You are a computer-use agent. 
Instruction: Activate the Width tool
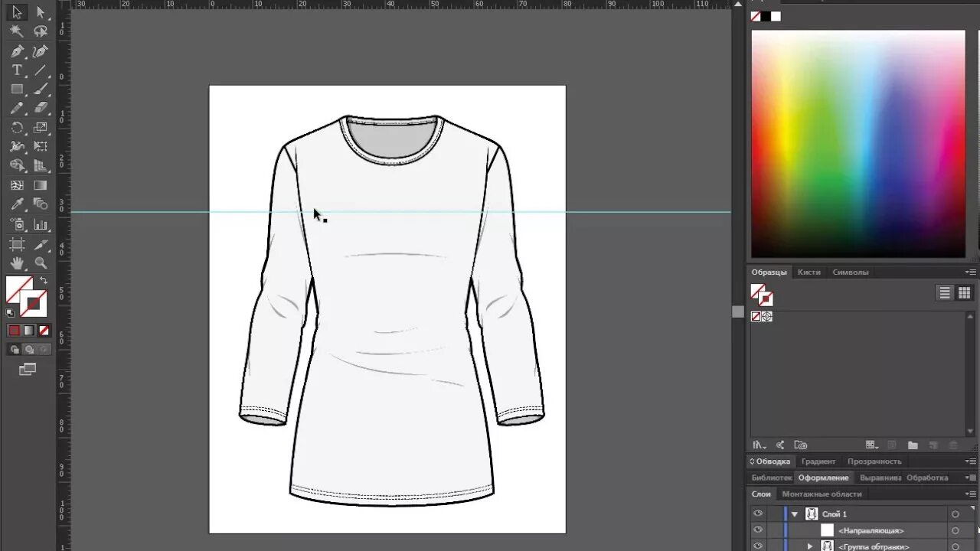pyautogui.click(x=17, y=146)
